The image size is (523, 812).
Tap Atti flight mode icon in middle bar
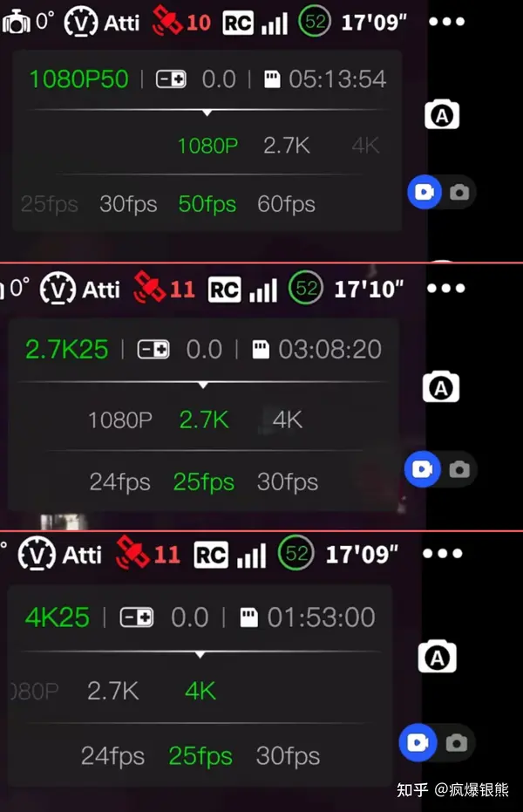58,289
